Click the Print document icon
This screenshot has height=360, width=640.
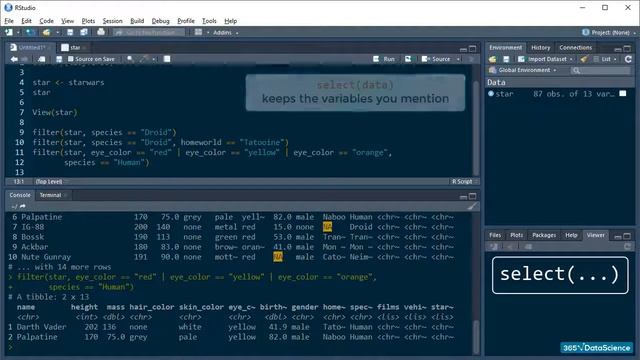pos(101,32)
